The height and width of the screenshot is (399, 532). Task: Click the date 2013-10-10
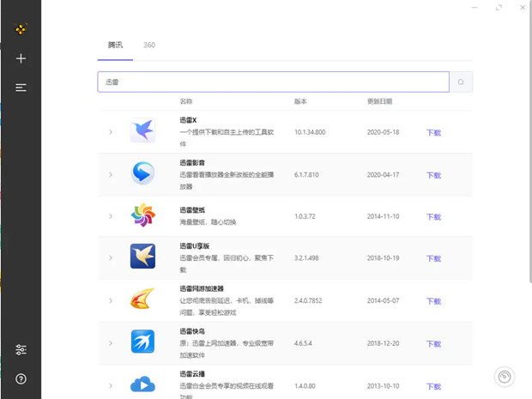(x=383, y=386)
